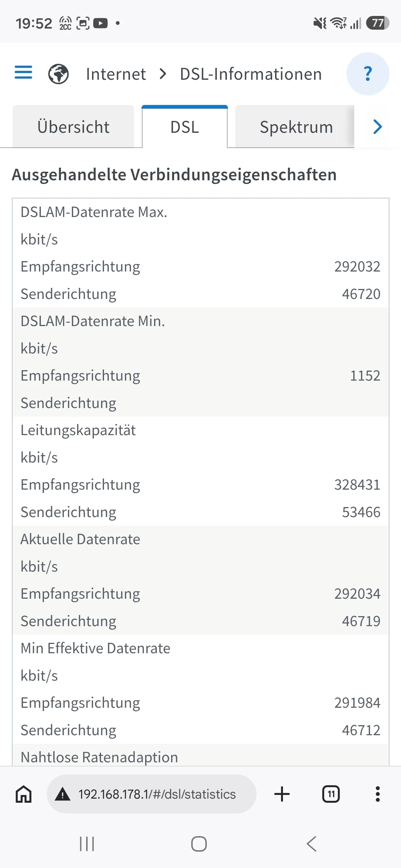Tap Android home navigation button
401x868 pixels.
point(199,844)
